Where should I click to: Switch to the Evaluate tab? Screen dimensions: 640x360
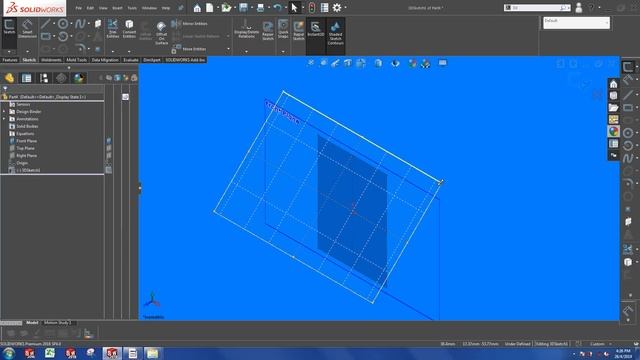point(131,60)
